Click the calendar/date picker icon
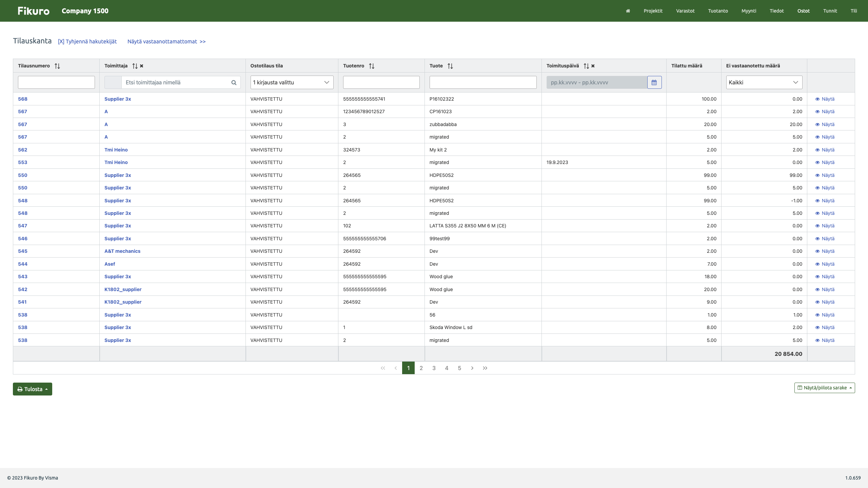The width and height of the screenshot is (868, 488). coord(655,82)
